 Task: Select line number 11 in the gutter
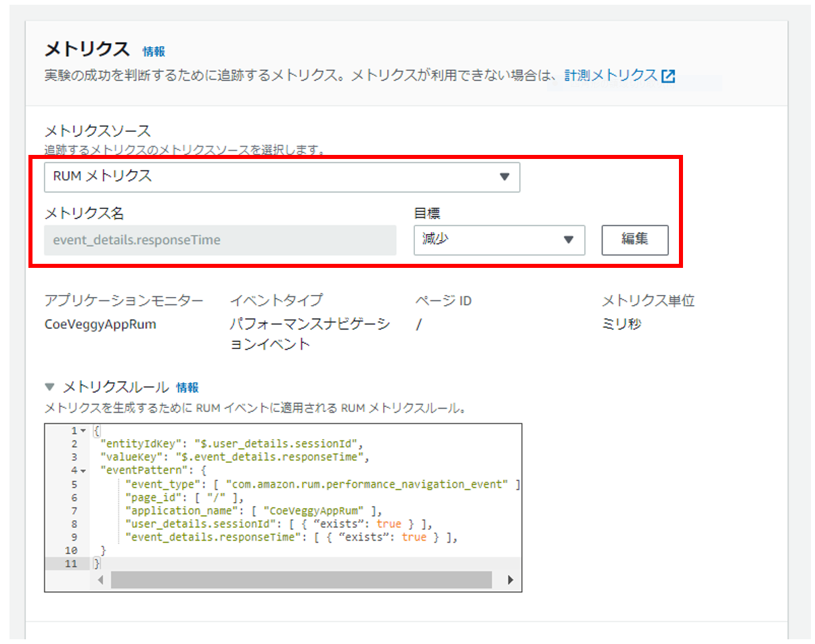tap(72, 563)
